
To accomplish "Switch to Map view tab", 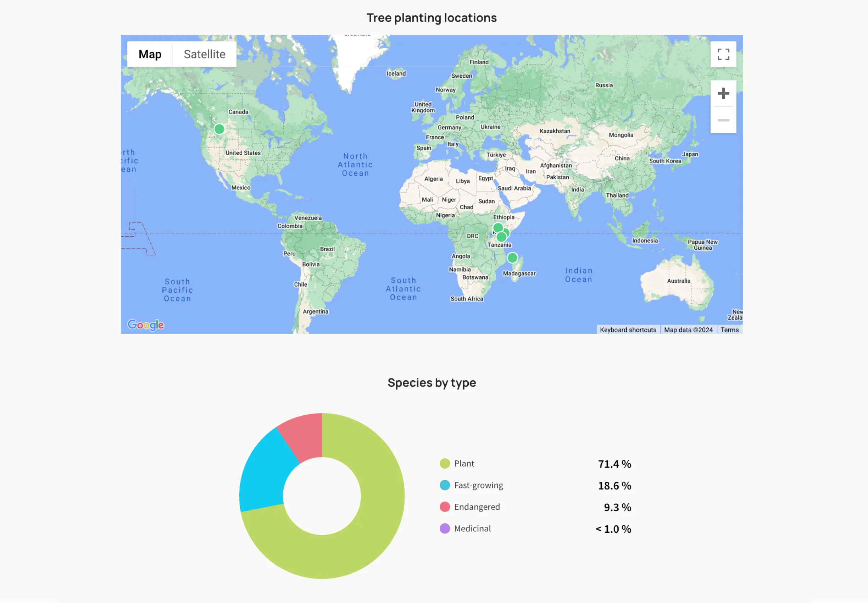I will [x=150, y=54].
